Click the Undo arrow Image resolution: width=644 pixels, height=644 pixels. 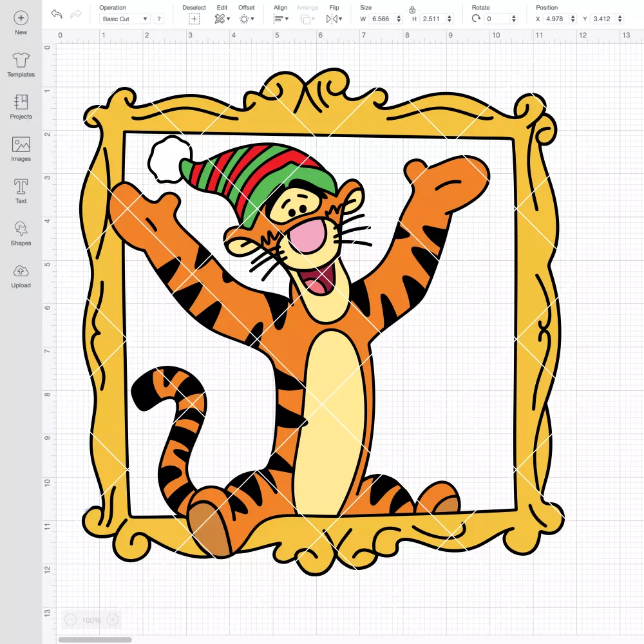57,14
